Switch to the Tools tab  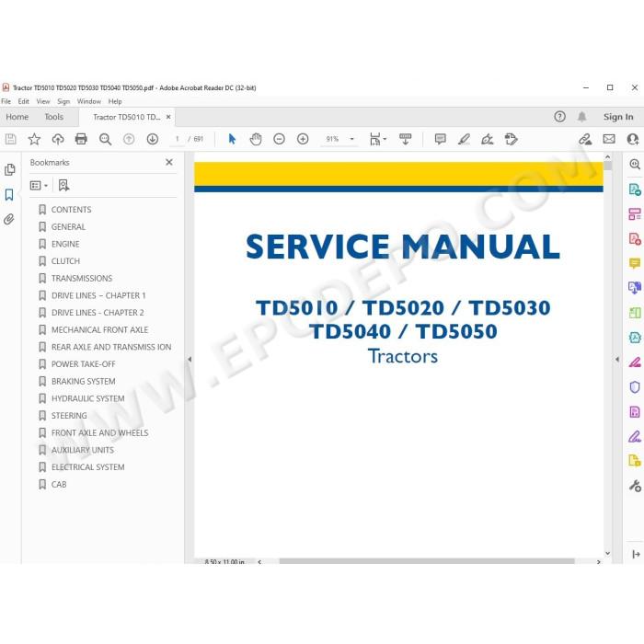tap(53, 117)
